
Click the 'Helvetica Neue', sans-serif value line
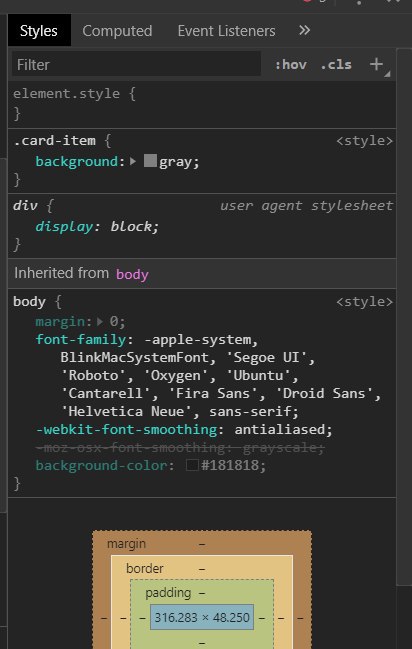[180, 411]
